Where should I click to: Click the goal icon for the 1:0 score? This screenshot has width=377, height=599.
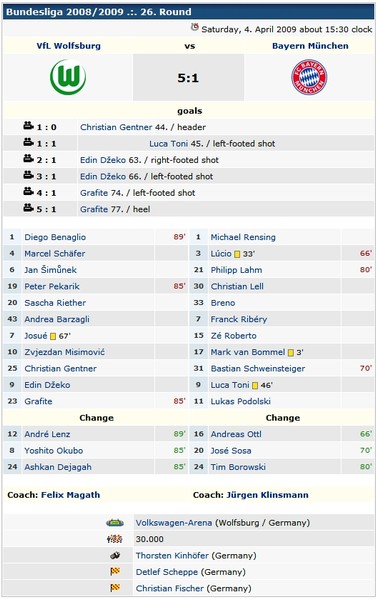(29, 125)
